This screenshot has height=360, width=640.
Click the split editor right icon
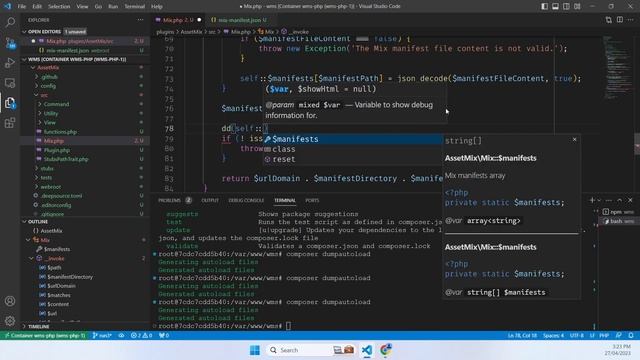pyautogui.click(x=620, y=20)
